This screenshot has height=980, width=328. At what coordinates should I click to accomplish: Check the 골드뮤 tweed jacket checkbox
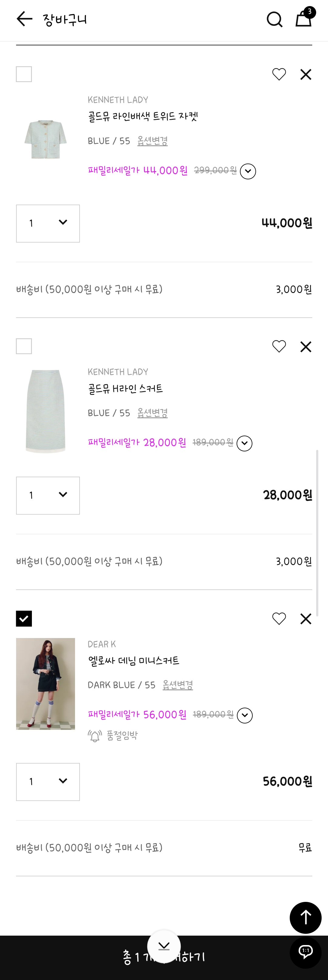[x=24, y=74]
